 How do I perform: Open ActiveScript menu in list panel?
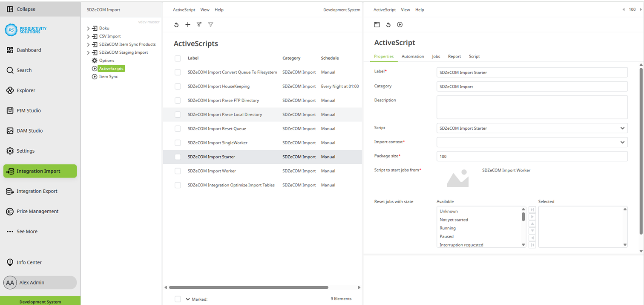click(184, 10)
